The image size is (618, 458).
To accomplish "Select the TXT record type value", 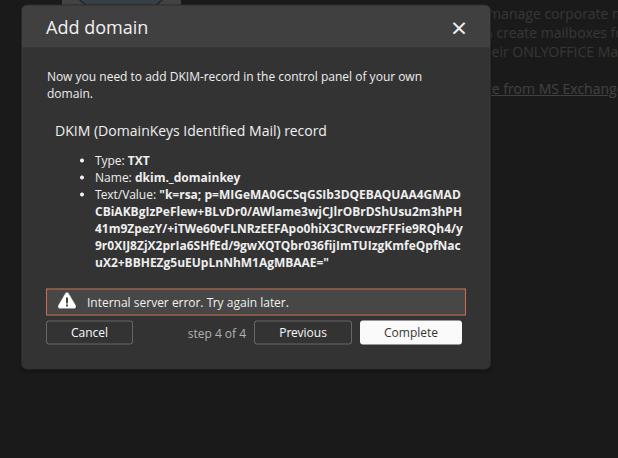I will [139, 160].
